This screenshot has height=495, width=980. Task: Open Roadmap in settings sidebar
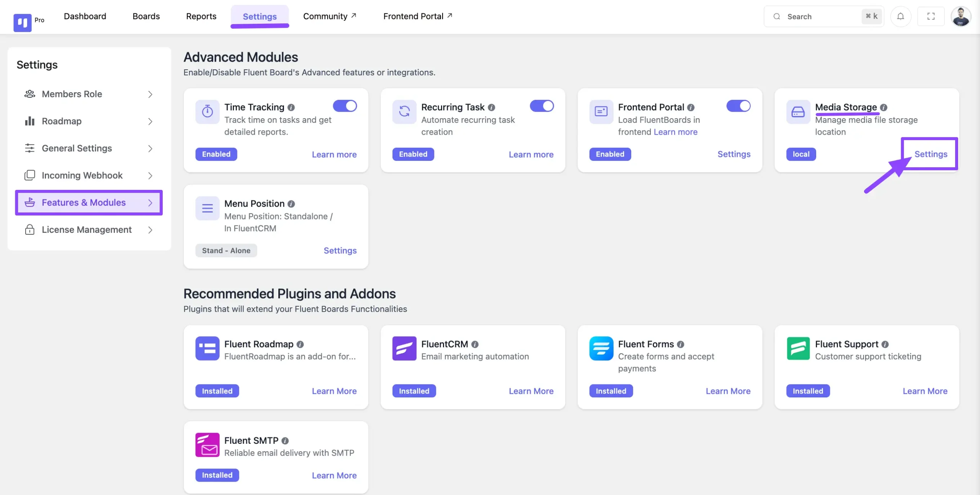89,121
